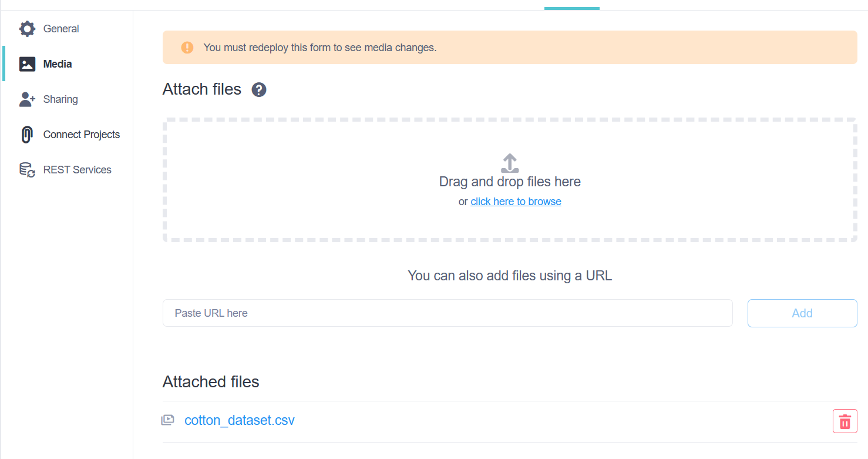
Task: Switch to the Media section label
Action: pyautogui.click(x=58, y=64)
